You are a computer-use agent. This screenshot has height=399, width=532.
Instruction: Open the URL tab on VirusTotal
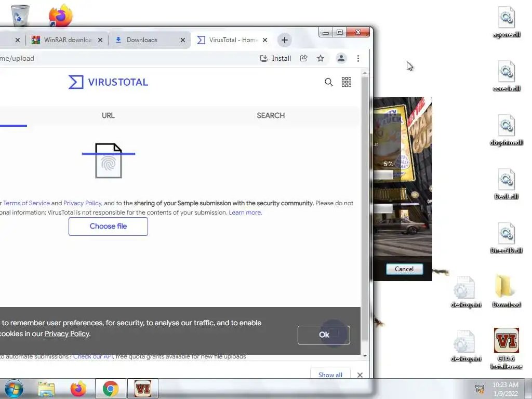pyautogui.click(x=108, y=115)
